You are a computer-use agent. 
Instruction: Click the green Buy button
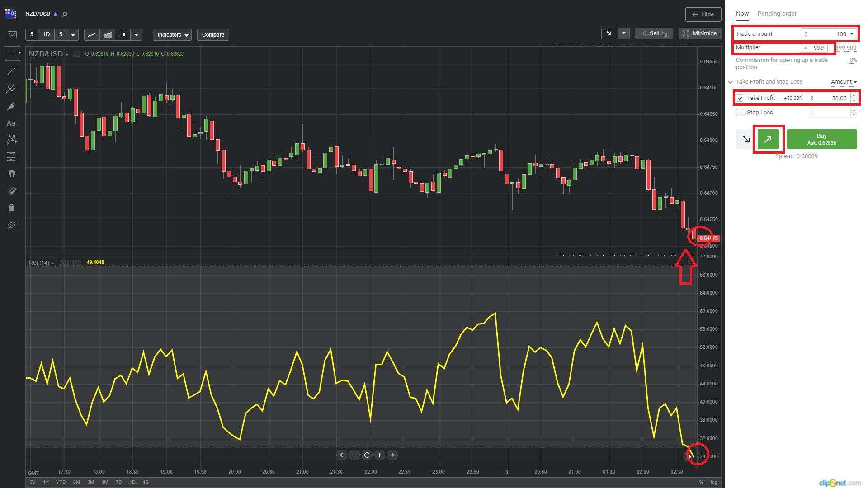tap(821, 139)
